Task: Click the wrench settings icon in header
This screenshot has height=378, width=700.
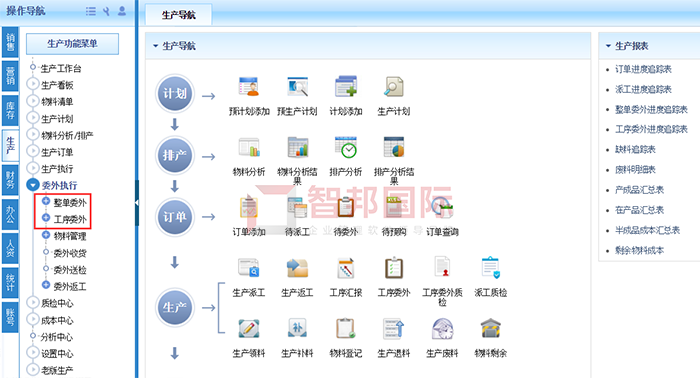Action: pyautogui.click(x=106, y=11)
